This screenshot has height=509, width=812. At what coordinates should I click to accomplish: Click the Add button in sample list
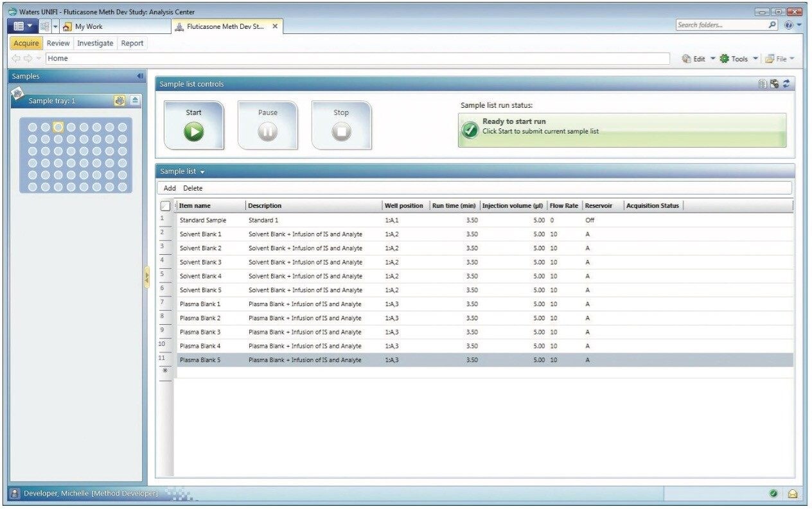[170, 188]
